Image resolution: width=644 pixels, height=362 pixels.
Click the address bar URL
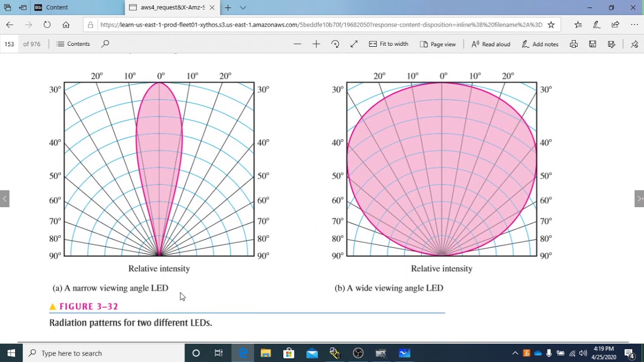click(321, 25)
